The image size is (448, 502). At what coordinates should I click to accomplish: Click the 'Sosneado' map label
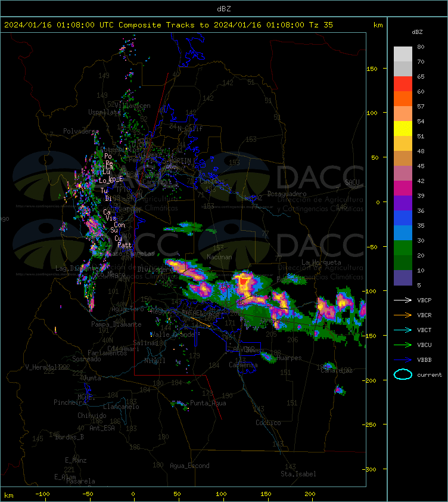point(86,360)
